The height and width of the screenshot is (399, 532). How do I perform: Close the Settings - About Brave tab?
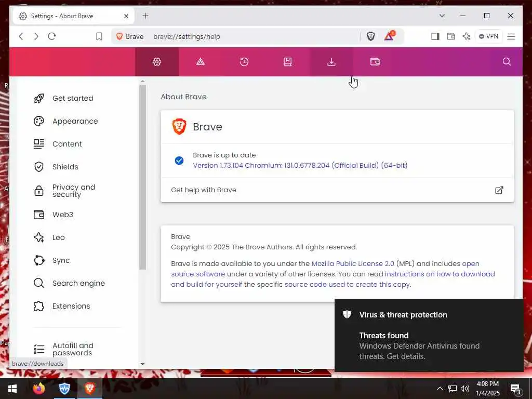pos(126,16)
